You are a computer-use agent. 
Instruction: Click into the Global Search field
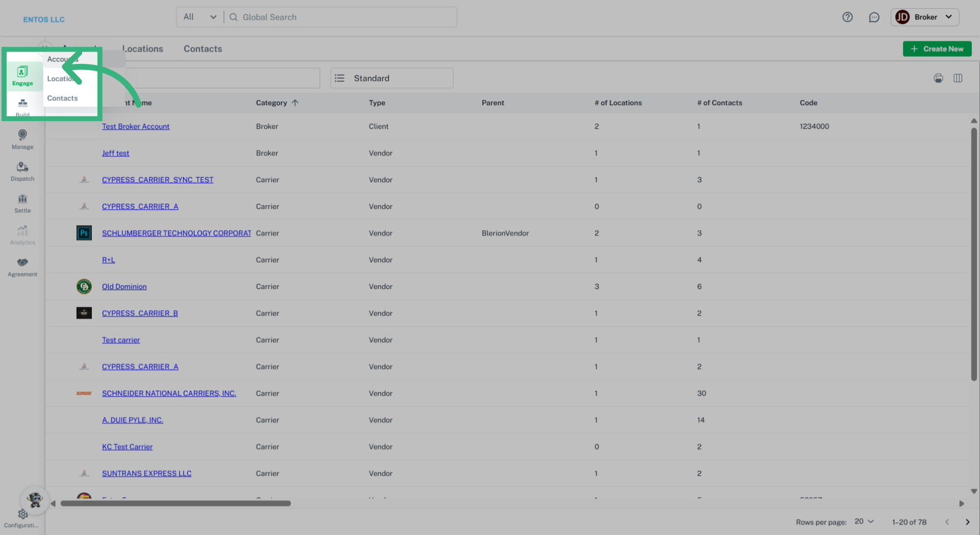click(347, 17)
